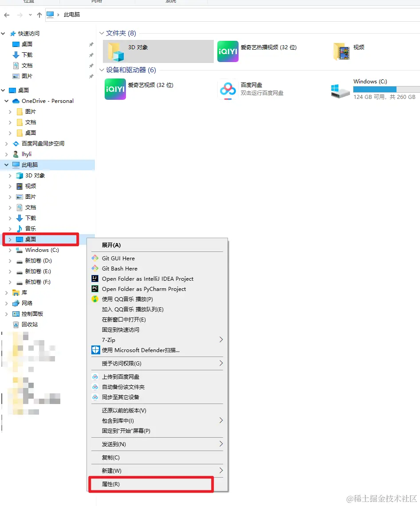Click the 回收站 recycle bin icon
Screen dimensions: 420x506
tap(16, 325)
